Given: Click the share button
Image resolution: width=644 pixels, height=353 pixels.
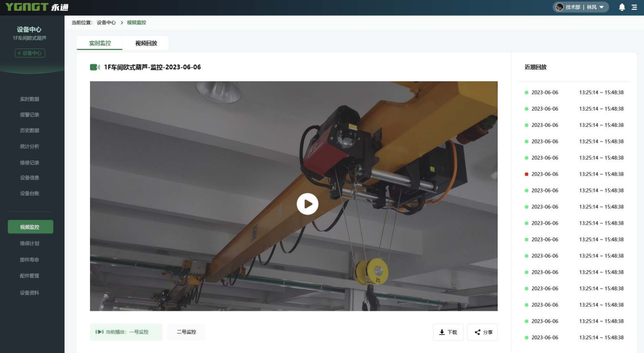Looking at the screenshot, I should coord(483,332).
